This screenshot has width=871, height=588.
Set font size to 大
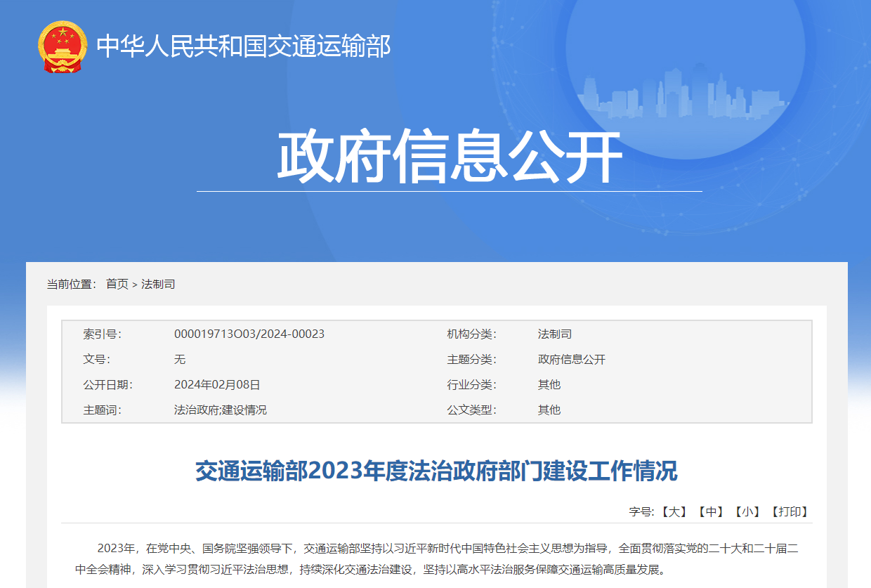674,512
